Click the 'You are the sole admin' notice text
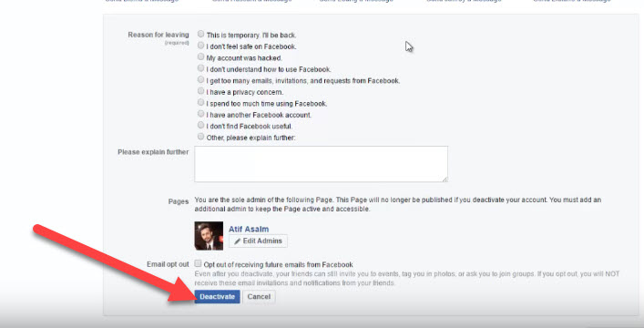644x328 pixels. pyautogui.click(x=397, y=204)
